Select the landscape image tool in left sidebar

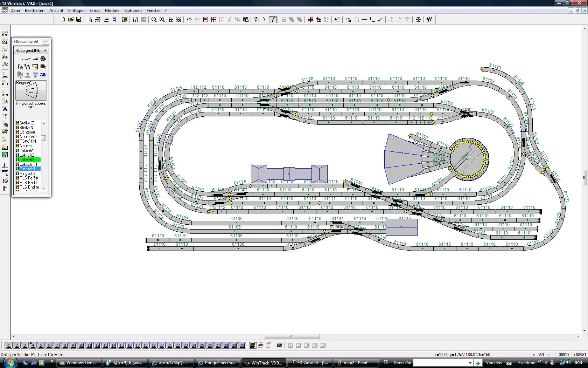[5, 155]
